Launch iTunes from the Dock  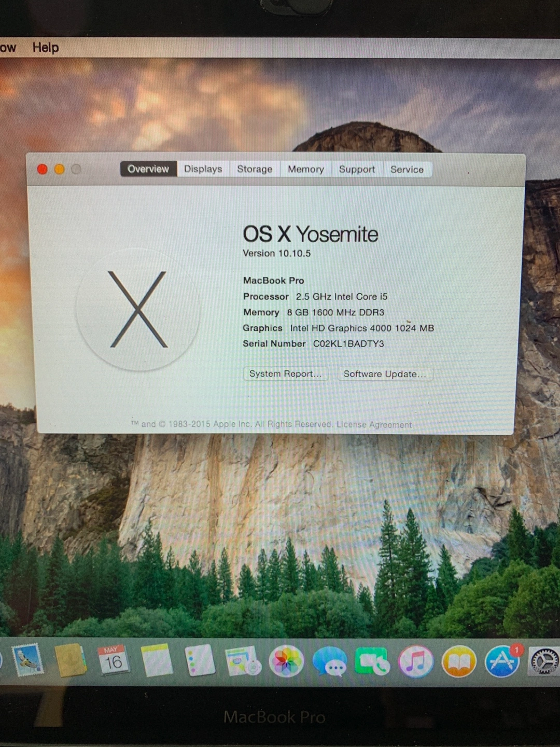pos(415,661)
